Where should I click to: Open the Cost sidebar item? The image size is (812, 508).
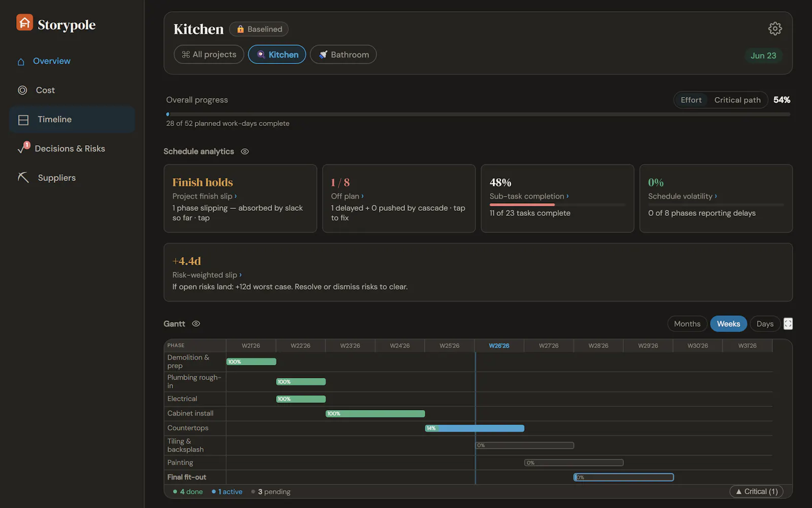(x=72, y=90)
